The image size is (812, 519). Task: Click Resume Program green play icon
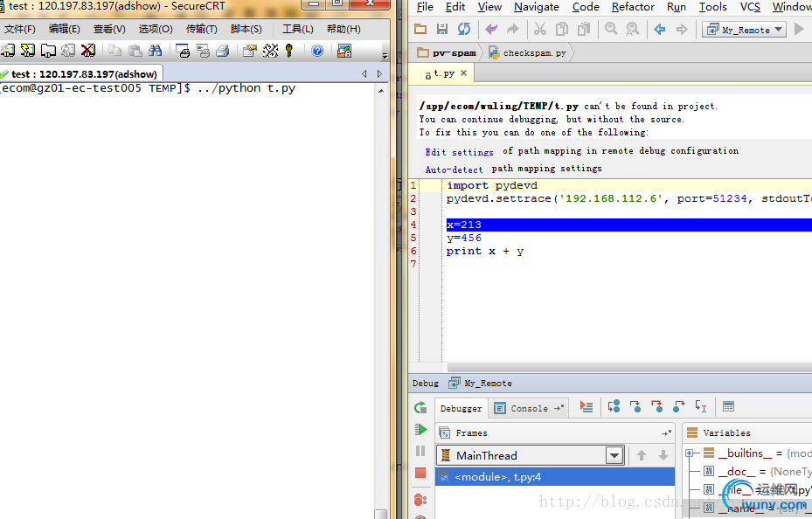[x=421, y=430]
